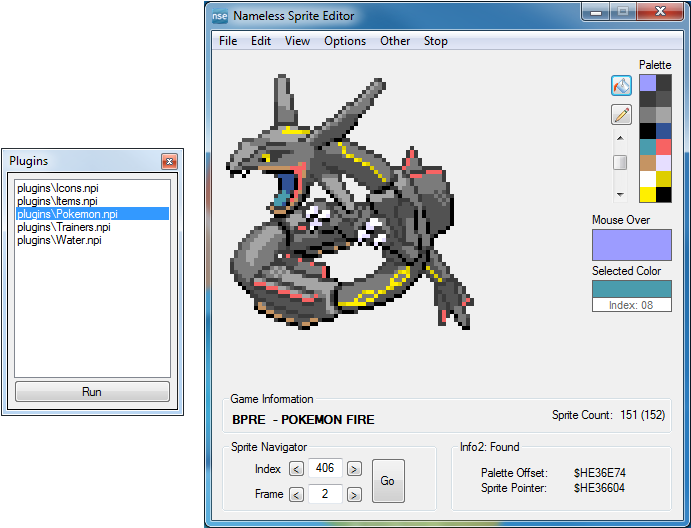Click the BPRE - POKEMON FIRE game text
691x528 pixels.
(303, 420)
